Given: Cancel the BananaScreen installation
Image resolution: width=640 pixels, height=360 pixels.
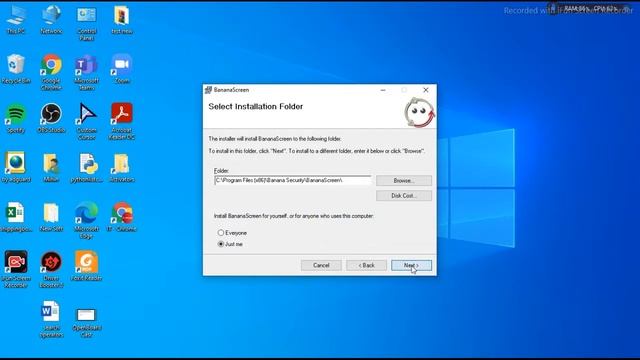Looking at the screenshot, I should [321, 265].
